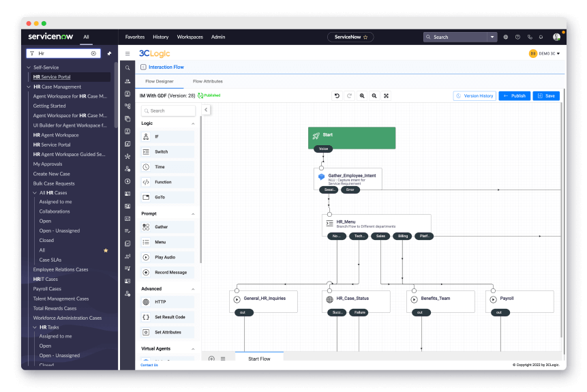Screen dimensions: 587x392
Task: Zoom out on the flow canvas
Action: pos(374,96)
